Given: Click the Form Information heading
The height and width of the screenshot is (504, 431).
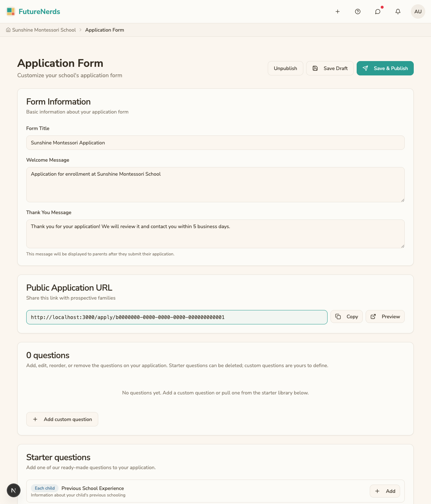Looking at the screenshot, I should point(58,102).
